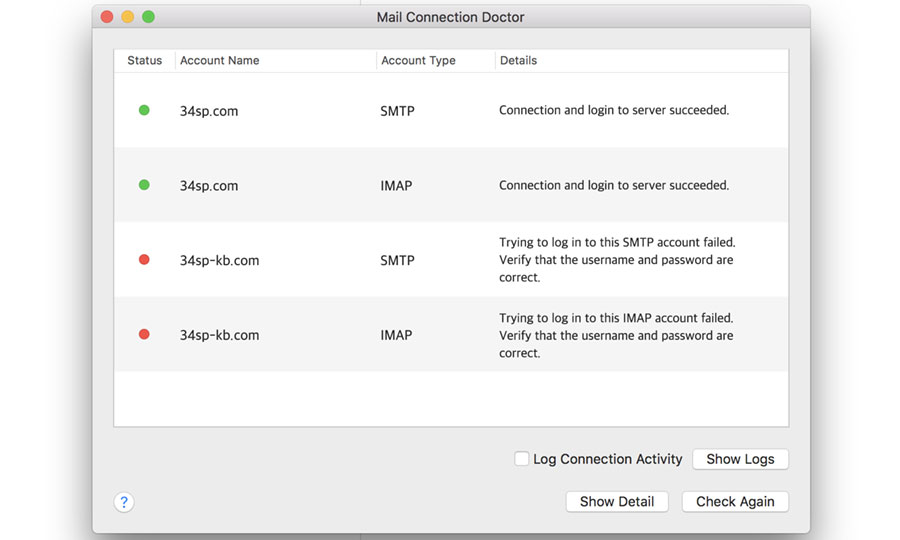This screenshot has height=540, width=900.
Task: Zoom the window with the green button
Action: 148,17
